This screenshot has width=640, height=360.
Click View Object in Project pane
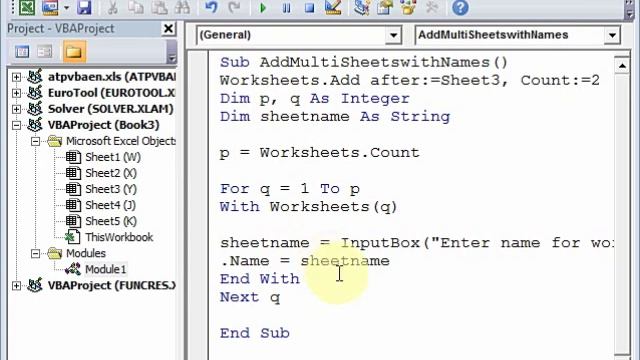tap(45, 52)
